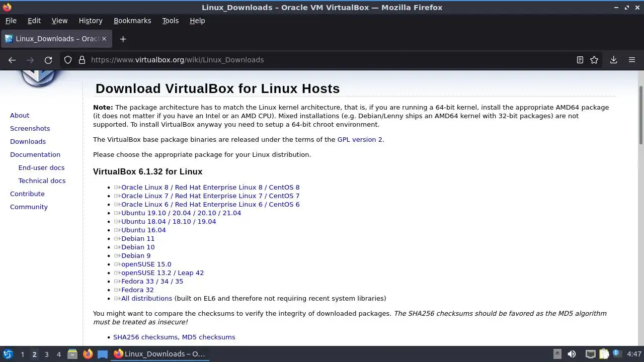The height and width of the screenshot is (362, 644).
Task: Open the About page link
Action: (x=20, y=115)
